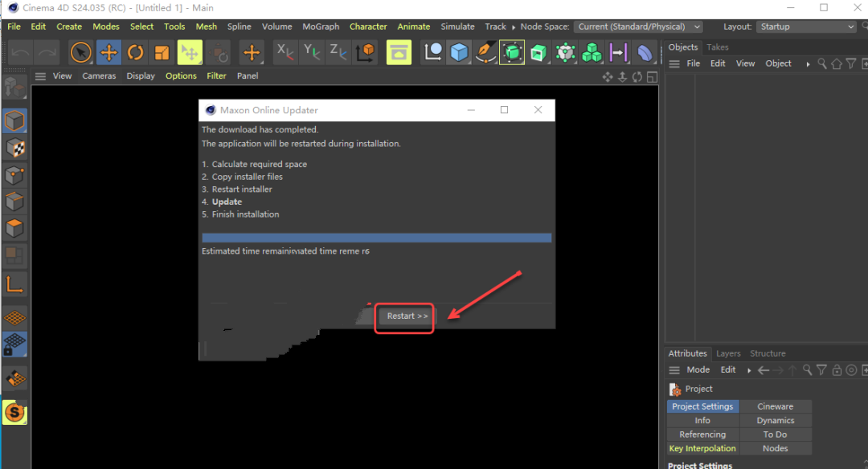Open the yellow Asset Browser icon
The height and width of the screenshot is (469, 868).
pyautogui.click(x=399, y=53)
